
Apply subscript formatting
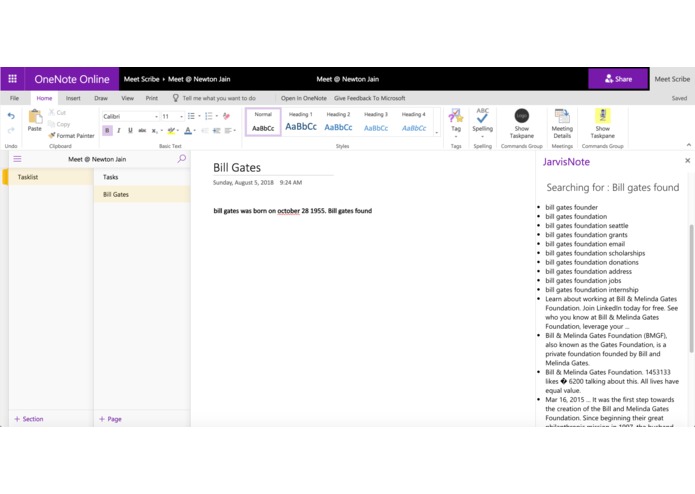[154, 130]
